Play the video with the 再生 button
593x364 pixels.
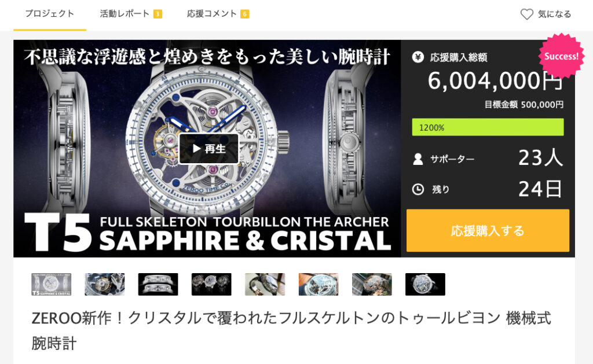[x=208, y=149]
